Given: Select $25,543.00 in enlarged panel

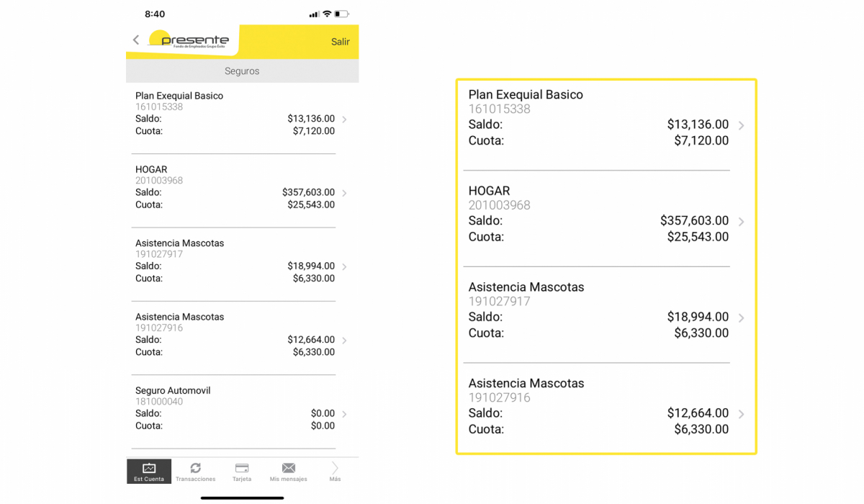Looking at the screenshot, I should [x=698, y=237].
